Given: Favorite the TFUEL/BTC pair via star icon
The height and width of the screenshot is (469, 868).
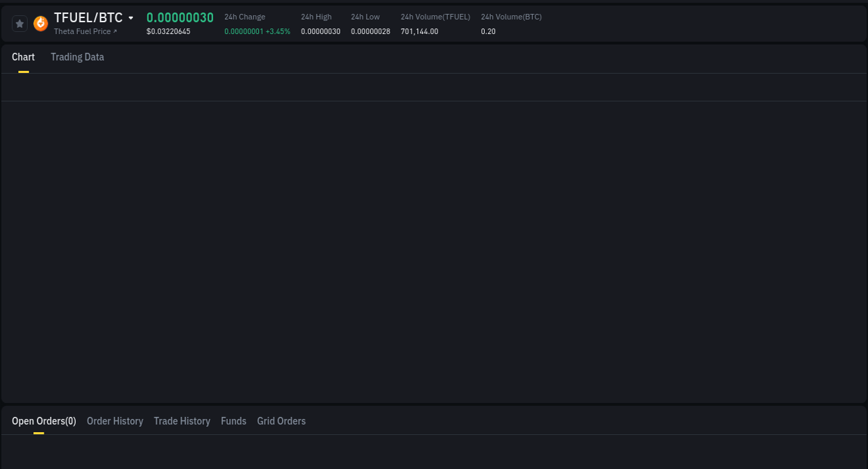Looking at the screenshot, I should [x=19, y=23].
